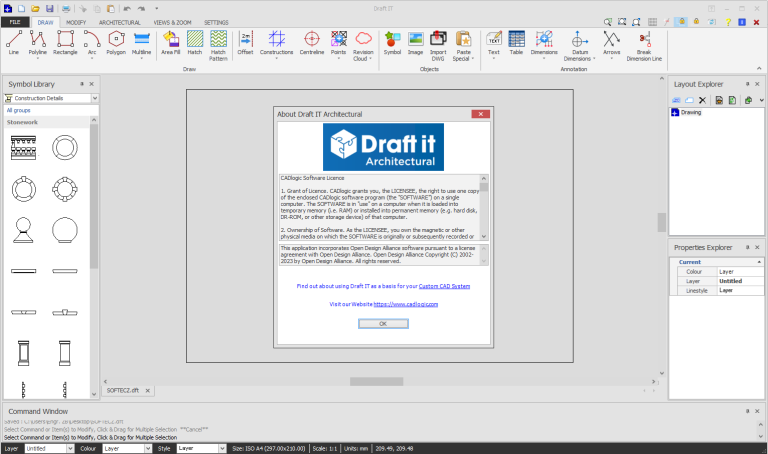This screenshot has height=454, width=768.
Task: Switch to the ARCHITECTURAL ribbon tab
Action: pos(120,23)
